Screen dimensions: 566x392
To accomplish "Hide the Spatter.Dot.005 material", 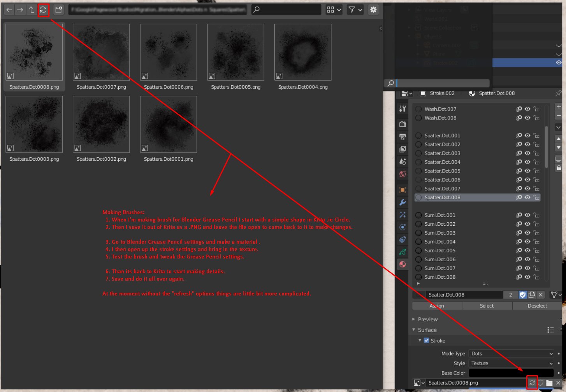I will (x=527, y=171).
